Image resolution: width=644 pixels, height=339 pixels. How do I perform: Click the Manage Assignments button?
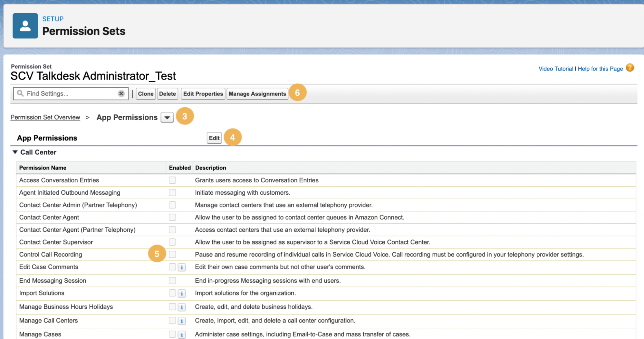pyautogui.click(x=257, y=94)
